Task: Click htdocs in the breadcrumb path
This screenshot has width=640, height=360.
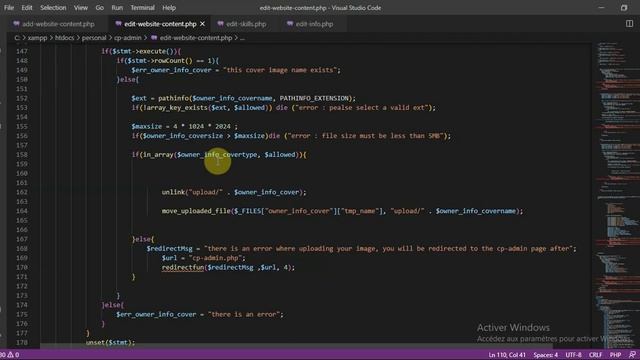Action: point(64,38)
